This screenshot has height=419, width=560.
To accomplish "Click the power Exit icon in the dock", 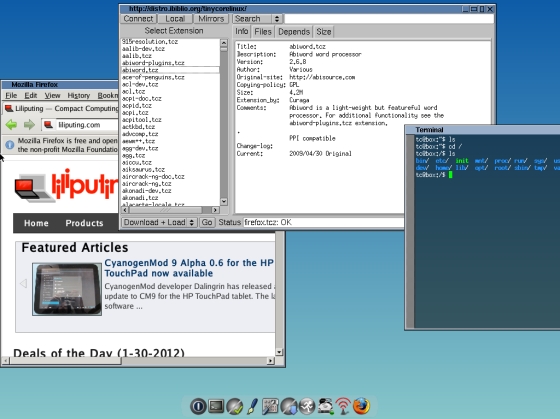I will 198,406.
